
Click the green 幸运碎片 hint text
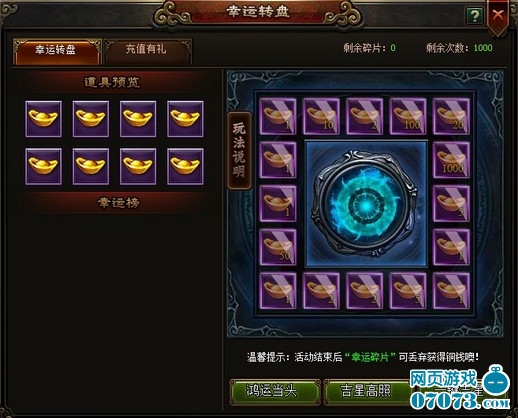(370, 357)
